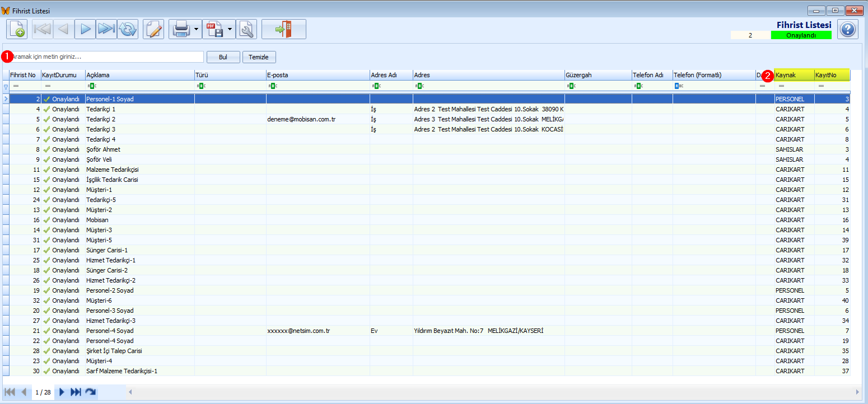Sort by the Fihrist No column header
Viewport: 868px width, 404px height.
(24, 75)
